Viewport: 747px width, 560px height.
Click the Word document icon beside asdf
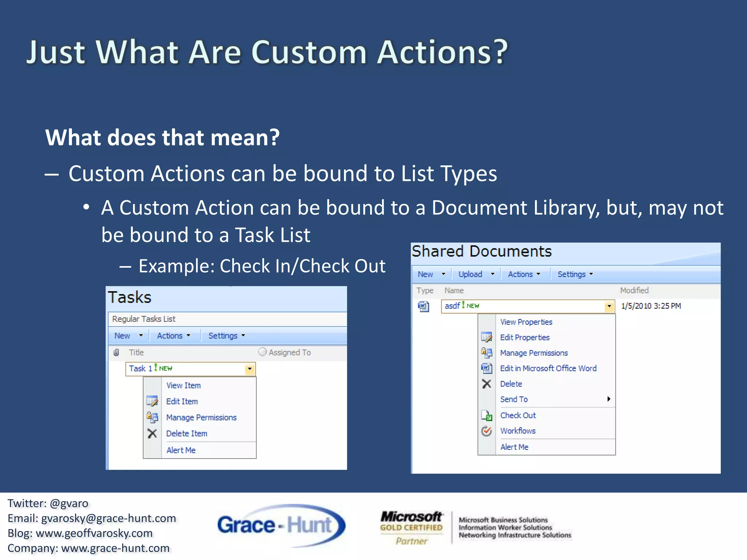coord(423,306)
